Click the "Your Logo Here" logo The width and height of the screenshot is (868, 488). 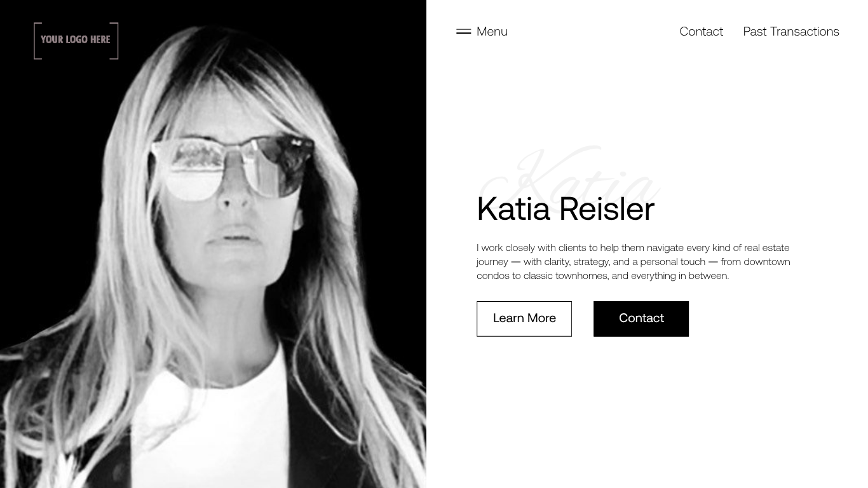76,41
